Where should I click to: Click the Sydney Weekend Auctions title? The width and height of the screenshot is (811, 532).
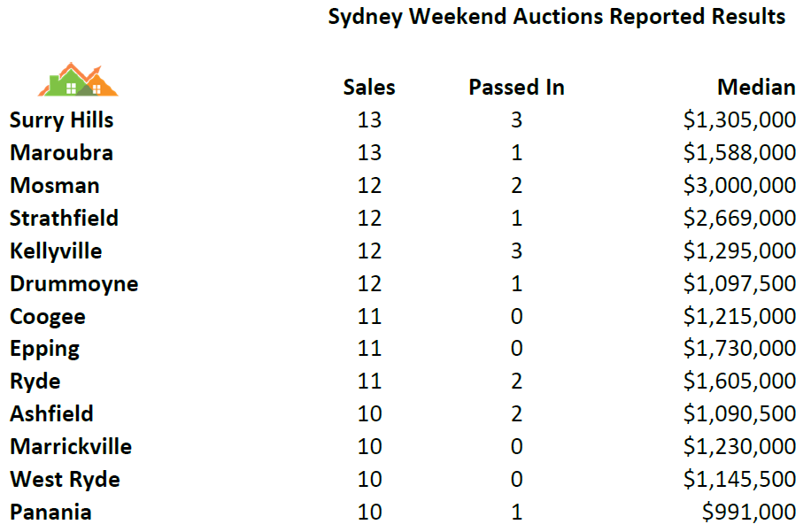click(x=557, y=18)
